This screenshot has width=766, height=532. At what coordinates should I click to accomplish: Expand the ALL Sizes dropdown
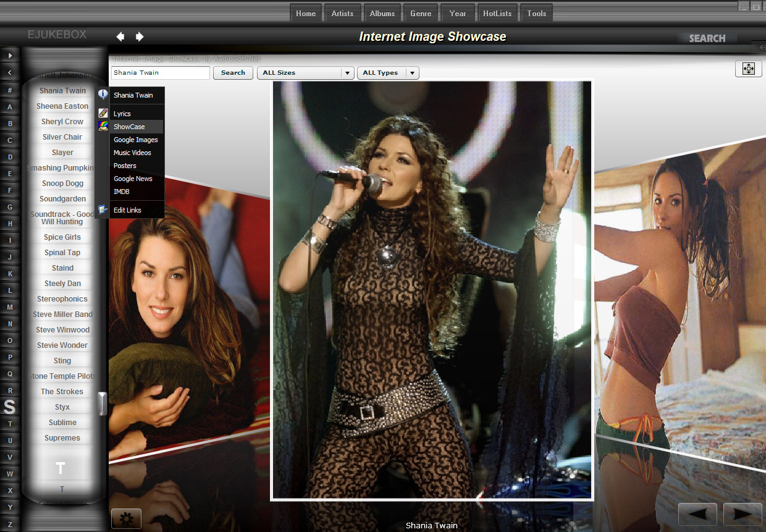[x=348, y=73]
